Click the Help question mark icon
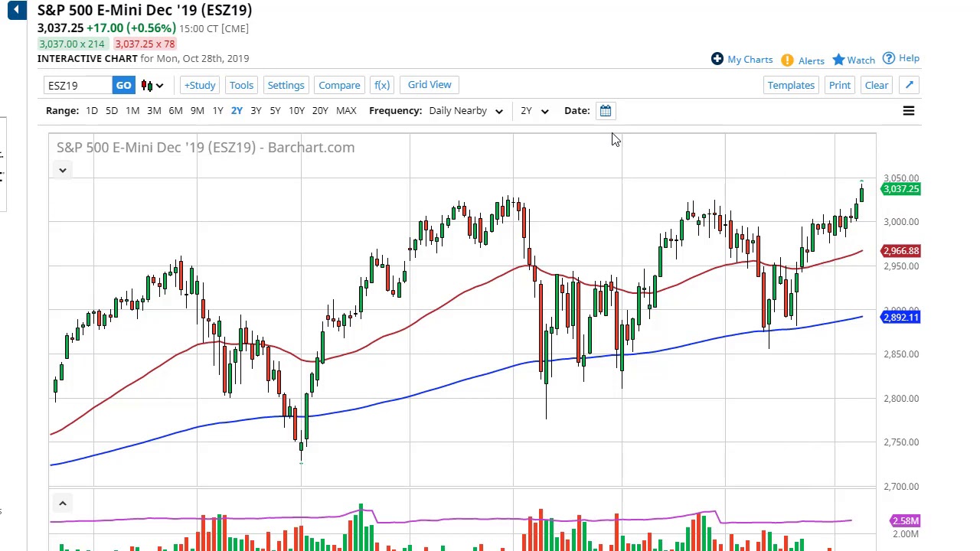Image resolution: width=980 pixels, height=551 pixels. pyautogui.click(x=888, y=58)
